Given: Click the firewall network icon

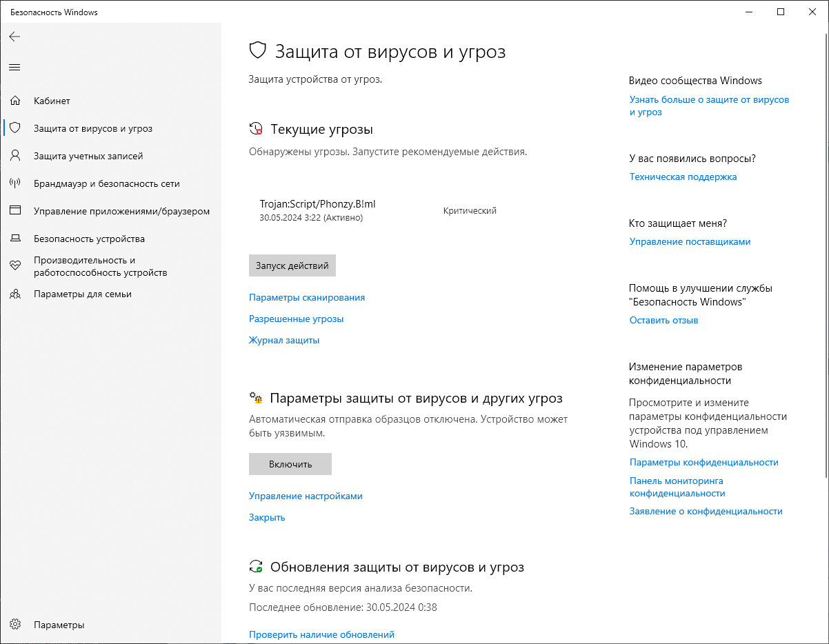Looking at the screenshot, I should point(15,183).
